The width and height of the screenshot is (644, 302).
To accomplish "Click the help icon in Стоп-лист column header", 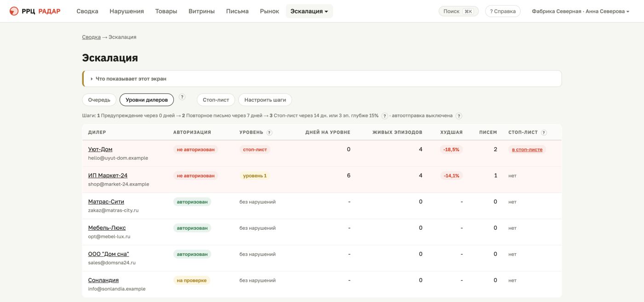I will pos(544,133).
